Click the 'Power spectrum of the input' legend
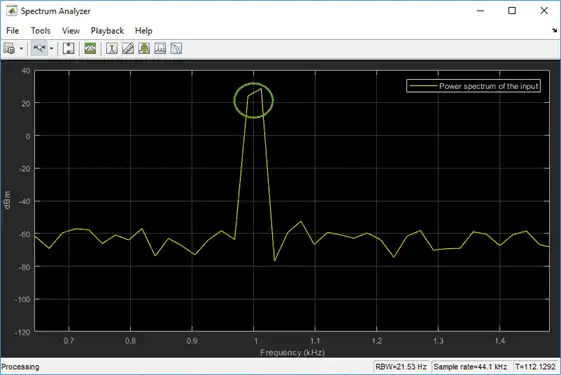 [x=473, y=86]
